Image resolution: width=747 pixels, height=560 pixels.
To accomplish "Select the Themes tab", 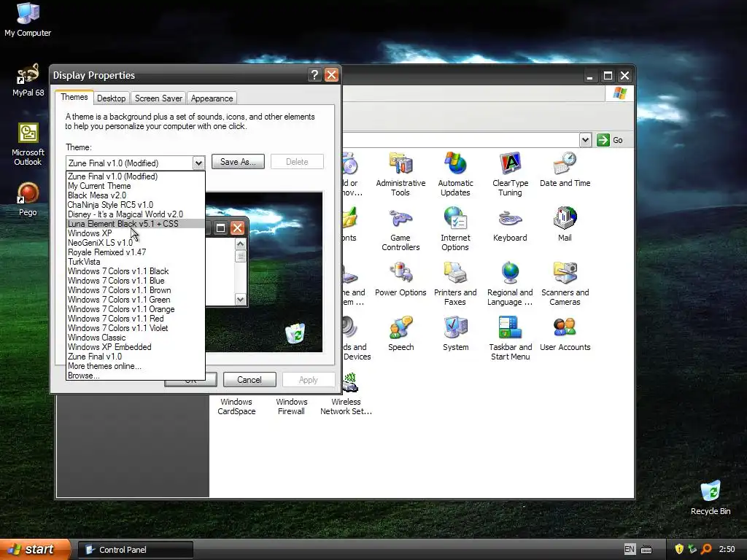I will click(74, 97).
